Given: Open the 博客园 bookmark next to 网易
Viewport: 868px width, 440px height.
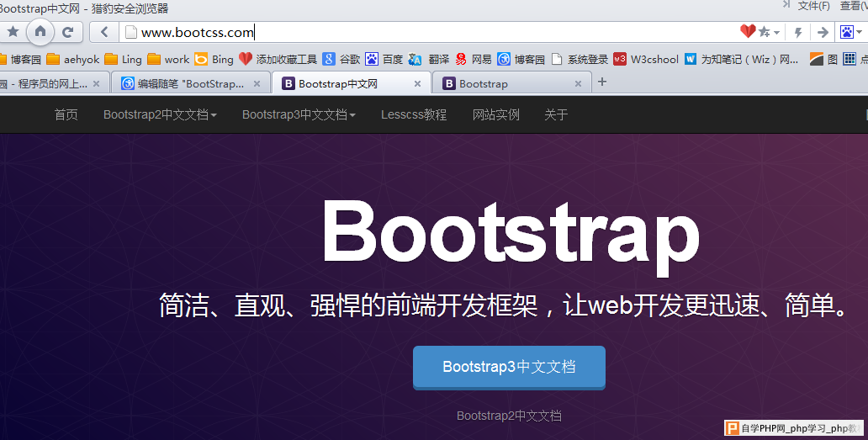Looking at the screenshot, I should point(521,59).
